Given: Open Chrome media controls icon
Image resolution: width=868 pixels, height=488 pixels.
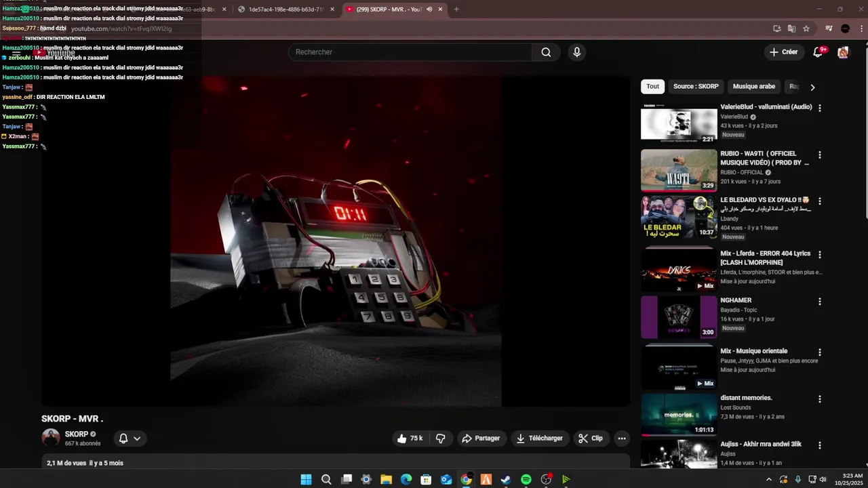Looking at the screenshot, I should [x=829, y=28].
